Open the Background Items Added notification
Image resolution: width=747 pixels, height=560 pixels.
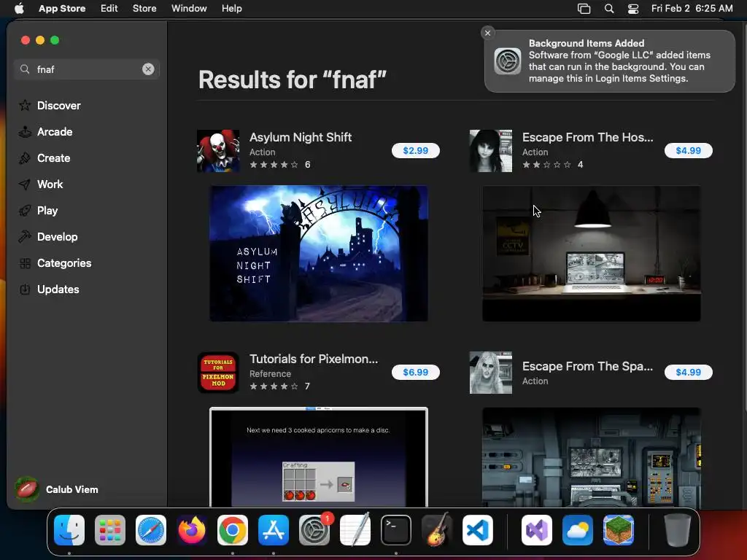(609, 61)
